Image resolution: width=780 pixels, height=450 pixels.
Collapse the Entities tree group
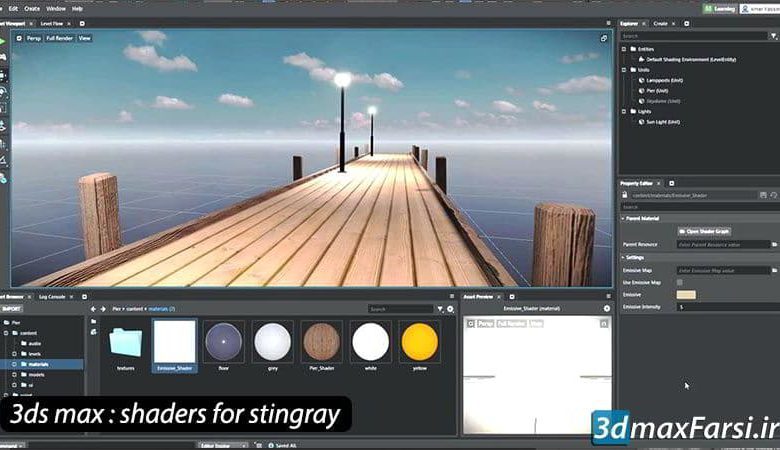pyautogui.click(x=624, y=49)
